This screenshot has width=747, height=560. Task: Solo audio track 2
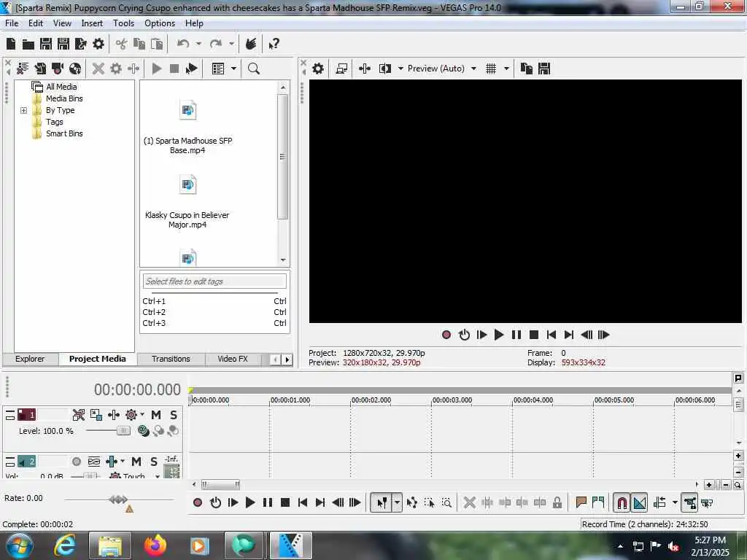point(153,462)
